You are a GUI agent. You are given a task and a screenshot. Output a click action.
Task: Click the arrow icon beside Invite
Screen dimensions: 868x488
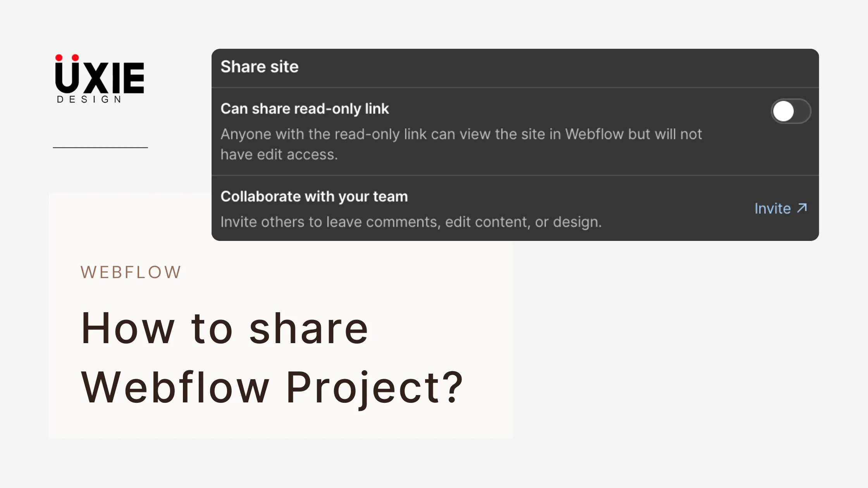coord(802,208)
